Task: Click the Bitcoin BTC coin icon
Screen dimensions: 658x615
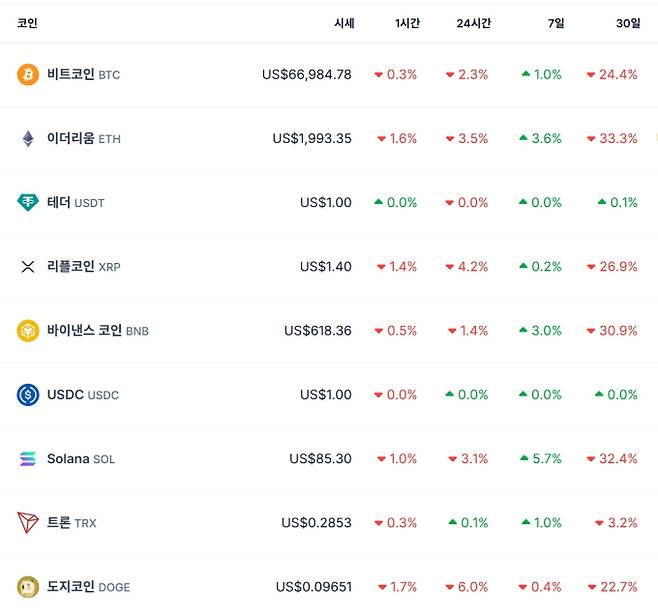Action: [28, 74]
